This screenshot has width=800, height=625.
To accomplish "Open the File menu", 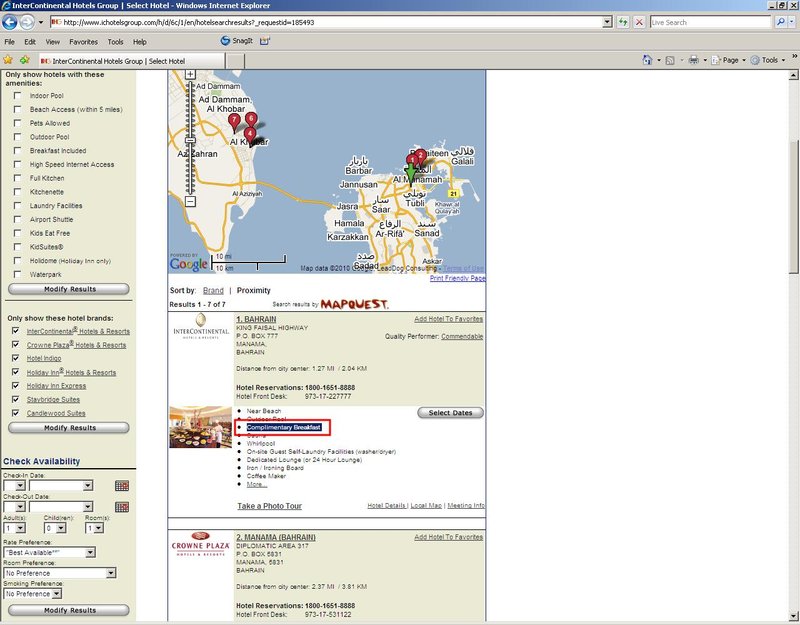I will click(x=10, y=42).
